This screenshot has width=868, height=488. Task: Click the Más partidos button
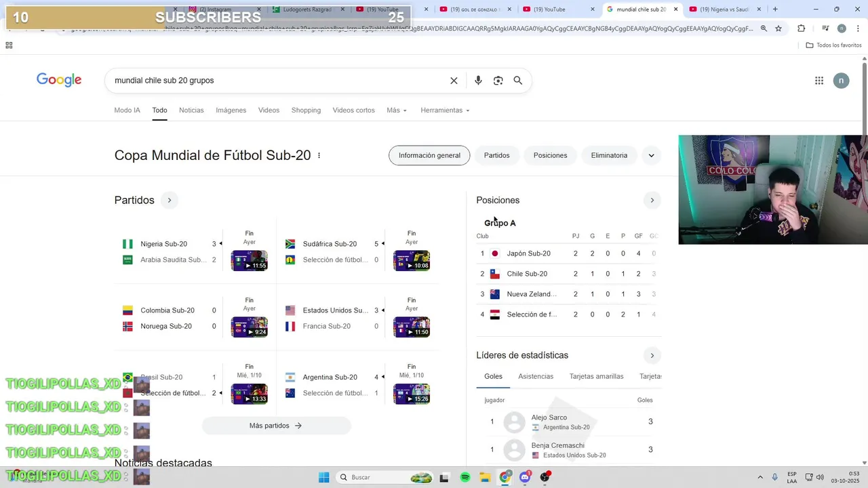click(276, 426)
